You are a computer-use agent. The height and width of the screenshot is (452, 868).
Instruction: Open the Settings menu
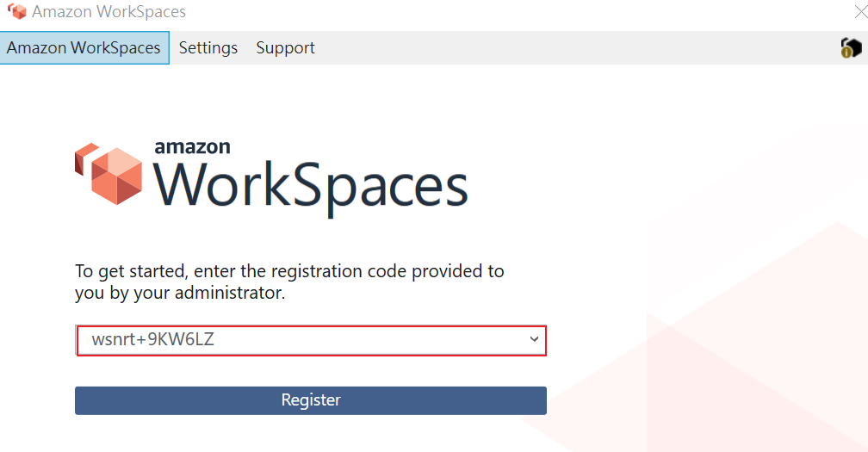coord(208,48)
